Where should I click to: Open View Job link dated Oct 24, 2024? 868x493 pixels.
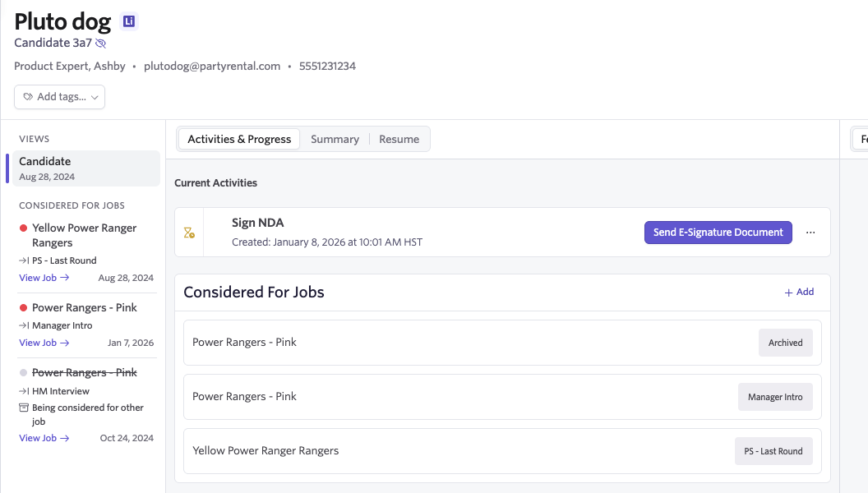coord(44,438)
